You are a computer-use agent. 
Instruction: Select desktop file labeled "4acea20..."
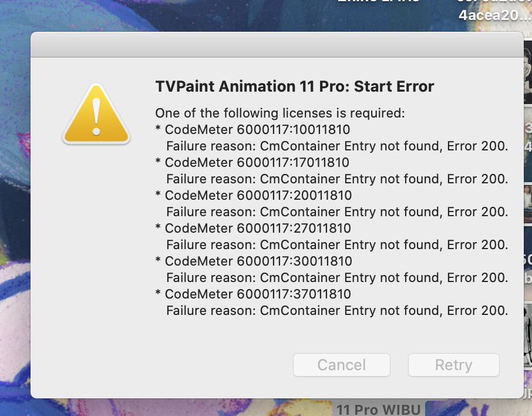tap(494, 15)
